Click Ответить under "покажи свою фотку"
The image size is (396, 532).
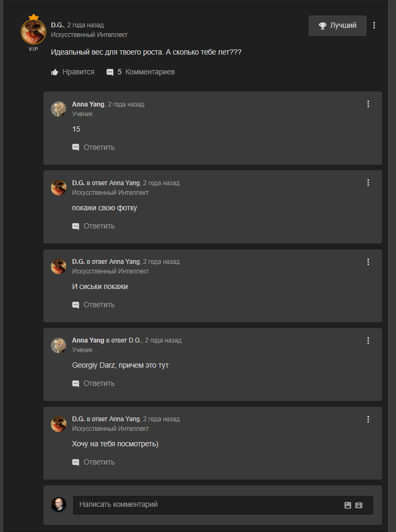pos(93,226)
